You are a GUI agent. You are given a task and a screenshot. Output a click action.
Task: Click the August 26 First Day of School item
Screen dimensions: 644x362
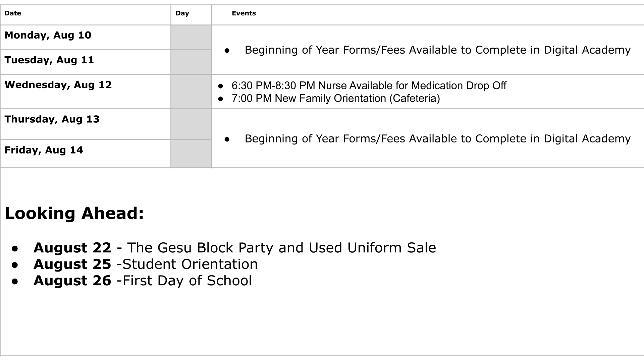click(143, 281)
